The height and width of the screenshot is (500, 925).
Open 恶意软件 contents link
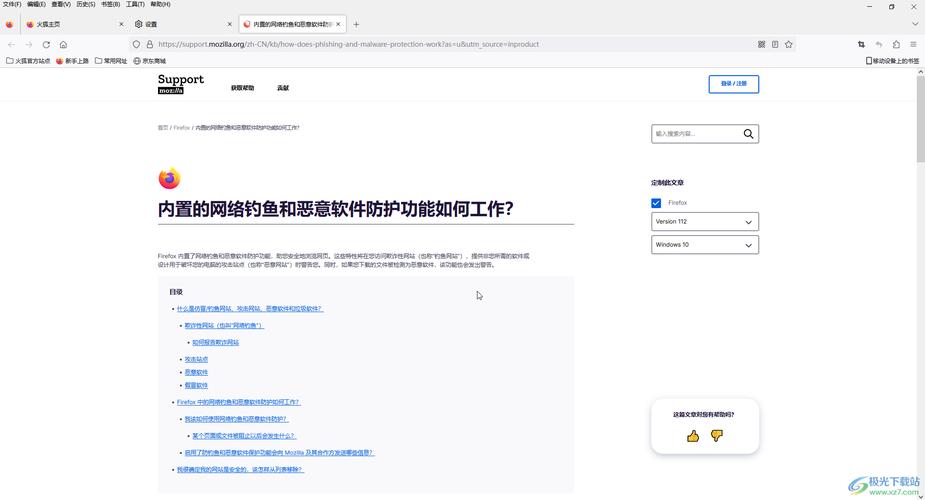tap(196, 372)
